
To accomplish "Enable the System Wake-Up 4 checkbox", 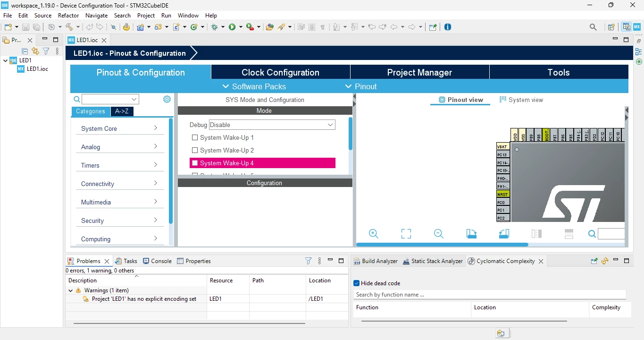I will (195, 163).
